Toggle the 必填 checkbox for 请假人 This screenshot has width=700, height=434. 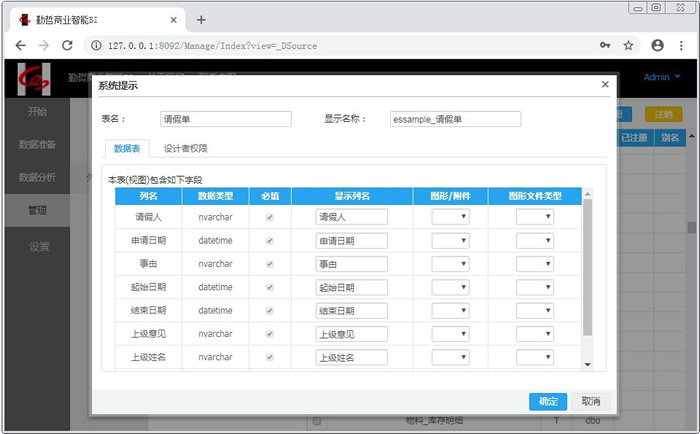[x=268, y=217]
